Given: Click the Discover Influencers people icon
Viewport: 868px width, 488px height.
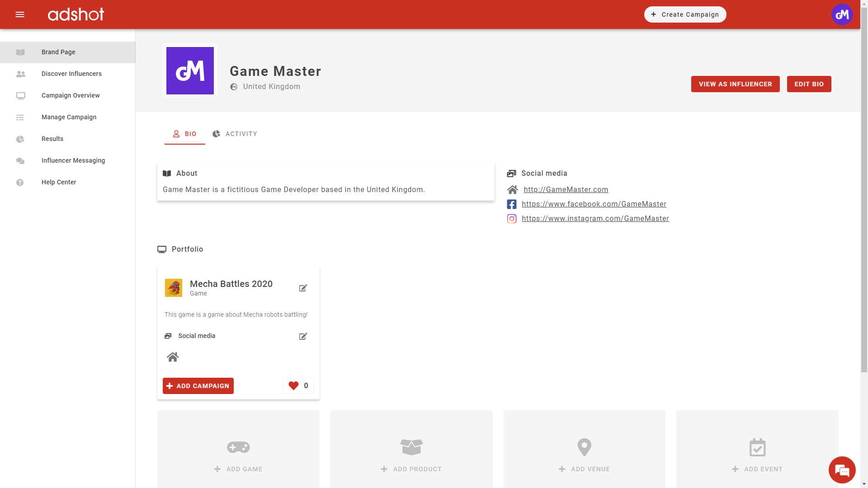Looking at the screenshot, I should (20, 74).
